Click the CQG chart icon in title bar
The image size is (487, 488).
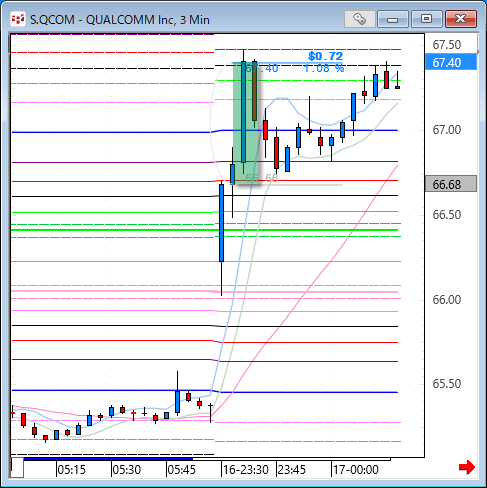point(18,19)
